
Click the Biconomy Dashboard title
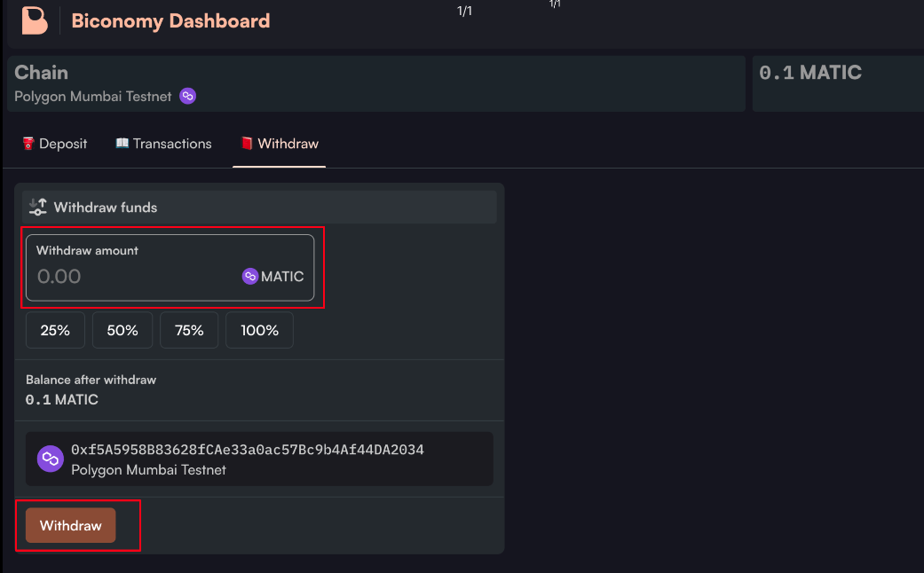pos(170,20)
